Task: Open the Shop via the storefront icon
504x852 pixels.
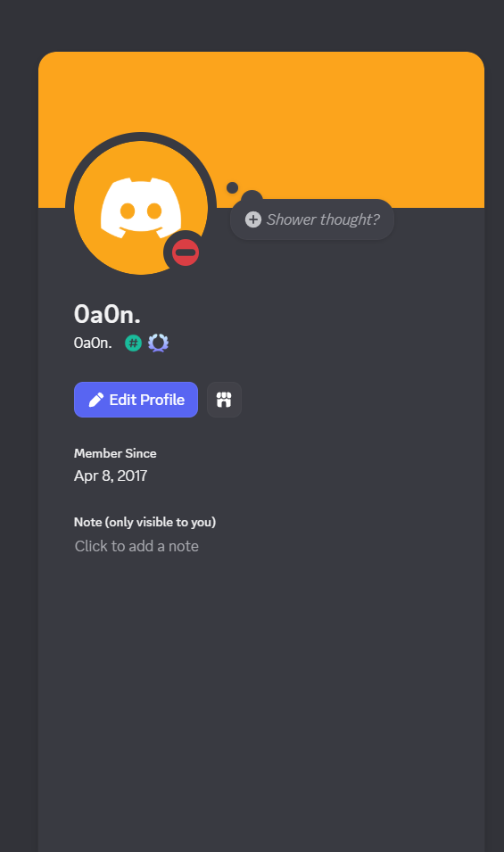Action: coord(224,400)
